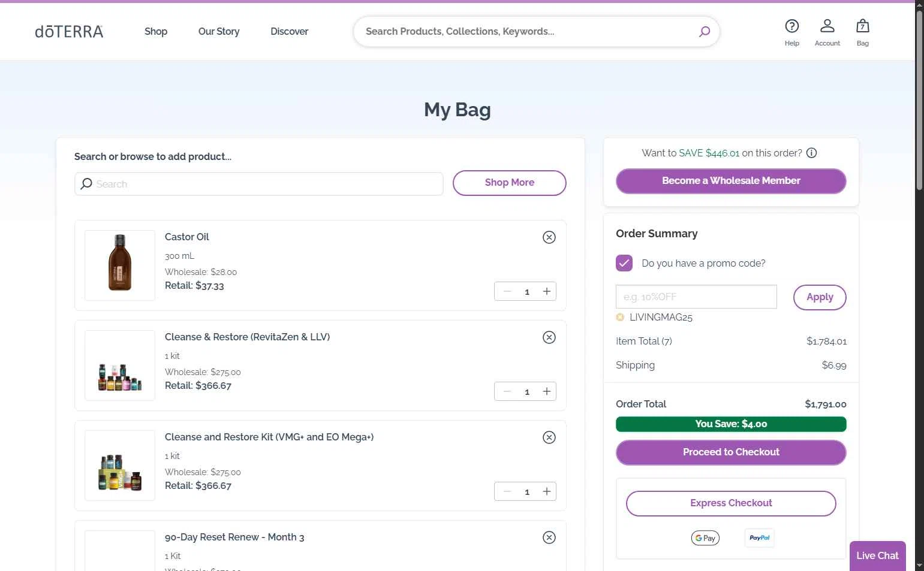The image size is (924, 571).
Task: Click the scroll-down arrow of the scrollbar
Action: pyautogui.click(x=919, y=566)
